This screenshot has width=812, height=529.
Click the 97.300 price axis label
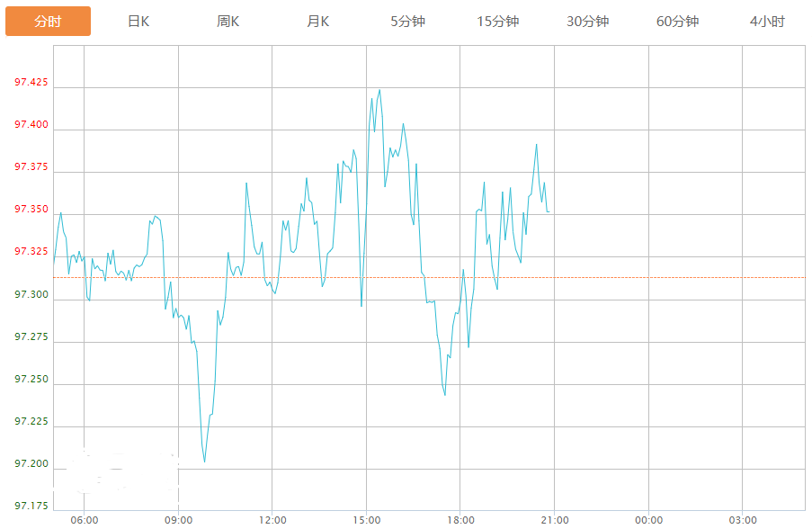[31, 295]
